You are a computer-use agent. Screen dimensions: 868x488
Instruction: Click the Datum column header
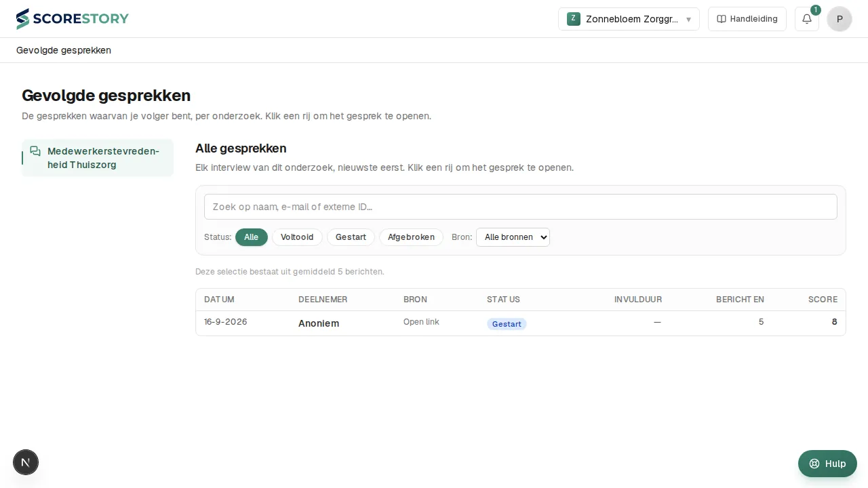(219, 300)
